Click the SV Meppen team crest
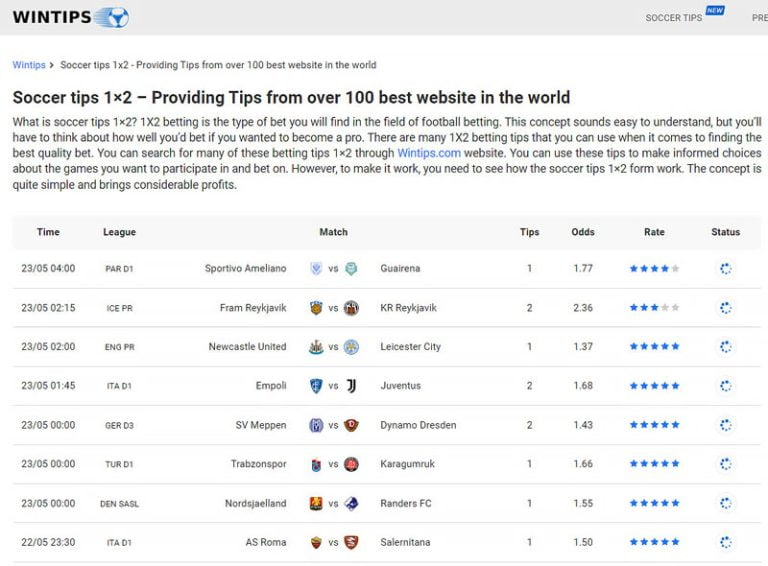This screenshot has height=566, width=768. [x=316, y=425]
